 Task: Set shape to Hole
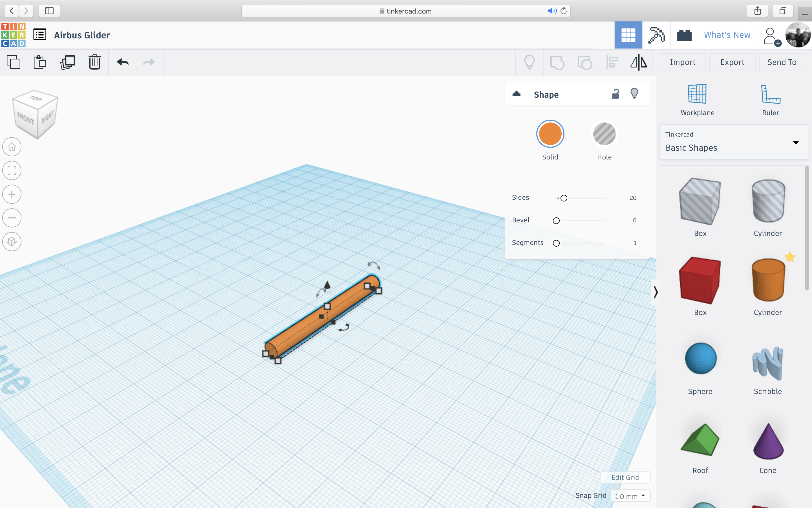[604, 134]
